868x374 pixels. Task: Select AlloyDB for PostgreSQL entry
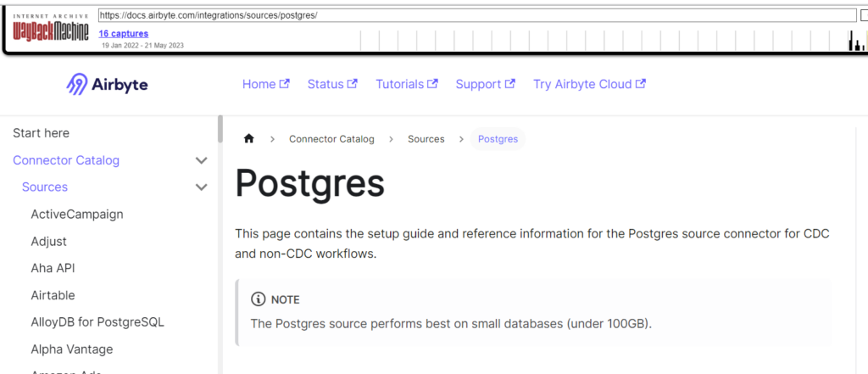97,322
